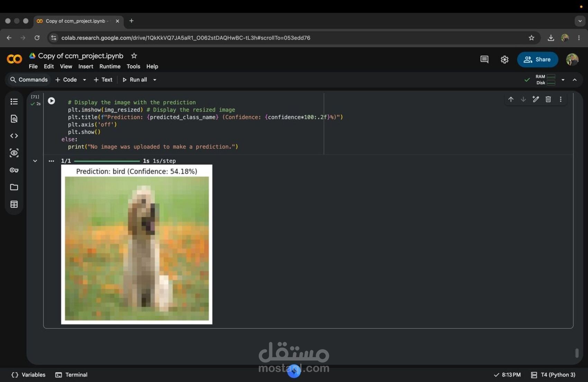Screen dimensions: 588x382
Task: Open the Insert menu
Action: pos(86,66)
